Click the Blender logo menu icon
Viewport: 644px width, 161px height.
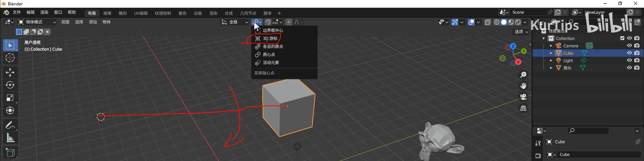(x=6, y=12)
